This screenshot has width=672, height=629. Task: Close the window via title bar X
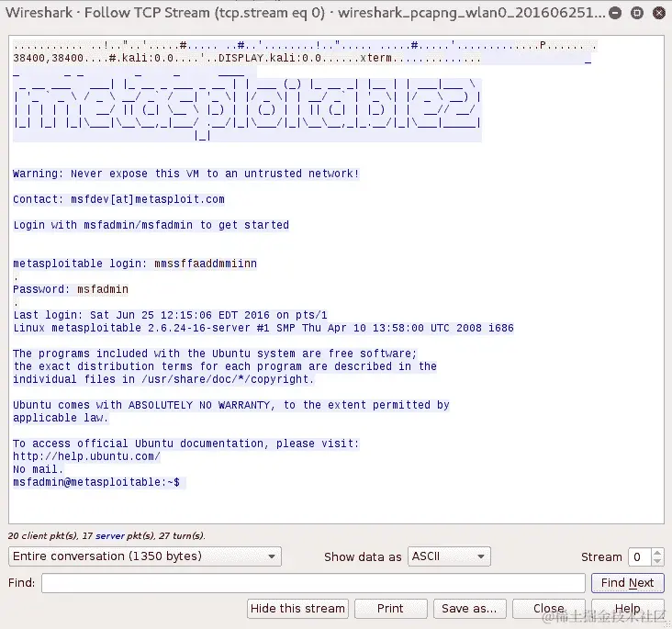click(x=659, y=13)
